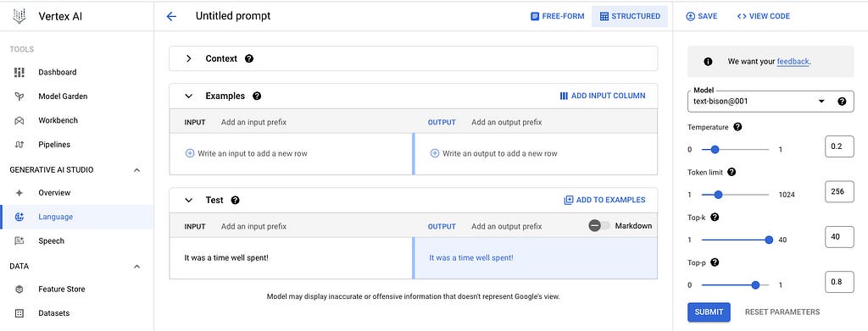Open the Workbench sidebar icon
The width and height of the screenshot is (868, 331).
coord(19,120)
